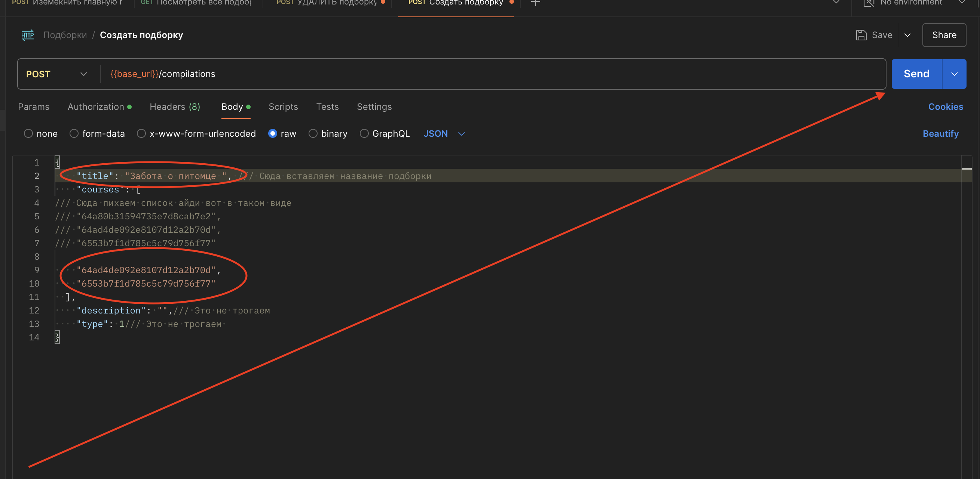Screen dimensions: 980x479
Task: Open the JSON format dropdown
Action: click(444, 133)
